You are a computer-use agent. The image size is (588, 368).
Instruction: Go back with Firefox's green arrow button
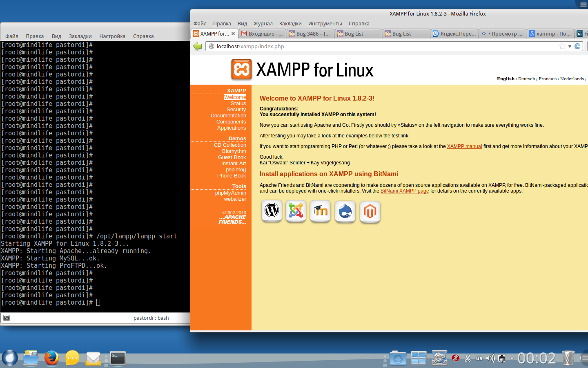point(198,46)
